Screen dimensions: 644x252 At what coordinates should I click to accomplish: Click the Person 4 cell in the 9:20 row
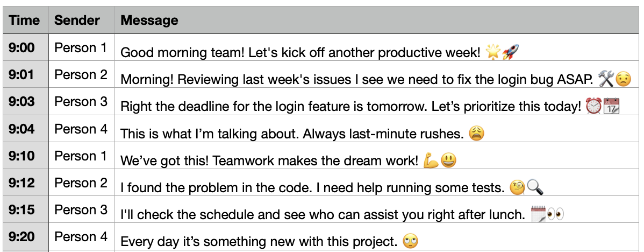(81, 236)
